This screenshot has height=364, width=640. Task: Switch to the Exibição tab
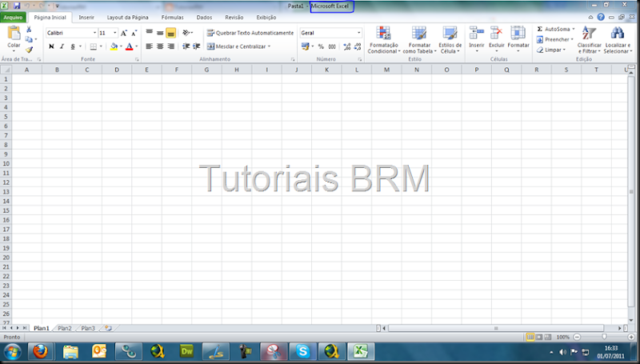pyautogui.click(x=266, y=18)
